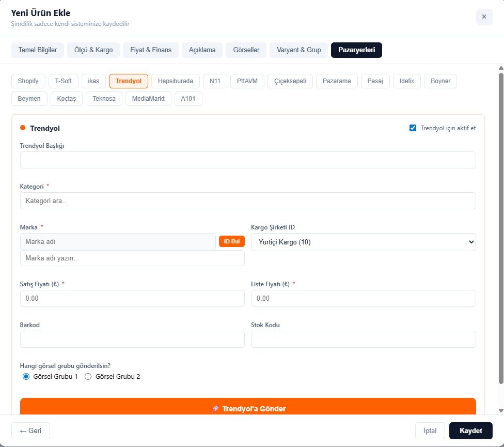Screen dimensions: 504x447
Task: Select the Idefix marketplace
Action: point(407,81)
